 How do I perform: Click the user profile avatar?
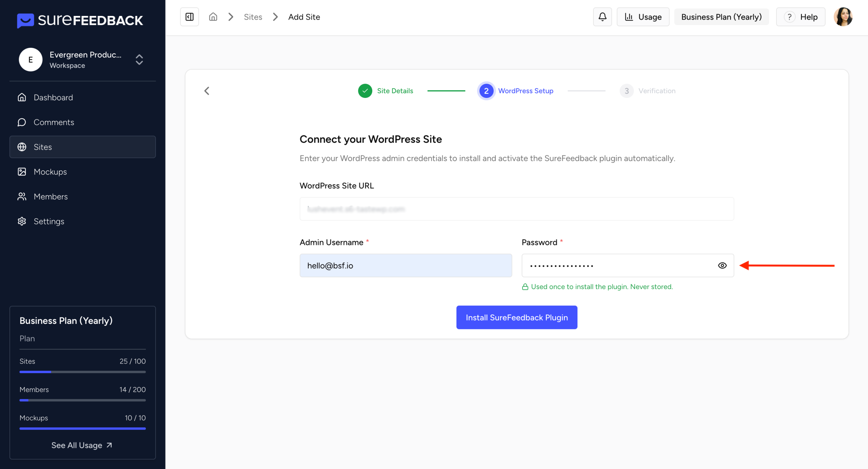(x=843, y=17)
